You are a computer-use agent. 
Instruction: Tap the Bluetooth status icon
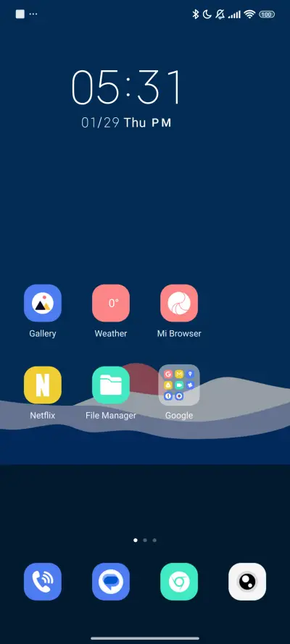(x=196, y=14)
